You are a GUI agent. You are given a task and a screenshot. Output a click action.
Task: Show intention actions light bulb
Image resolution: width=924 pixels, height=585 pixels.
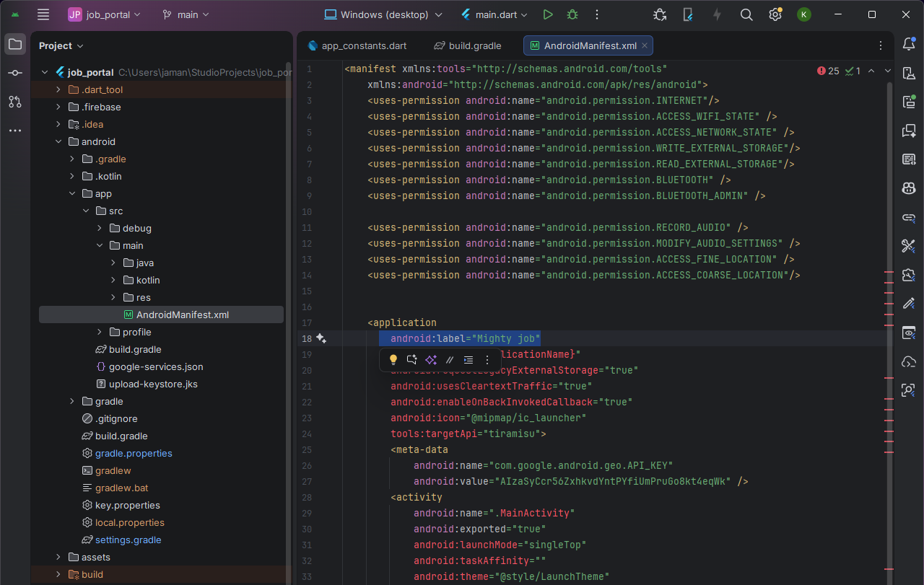tap(393, 359)
